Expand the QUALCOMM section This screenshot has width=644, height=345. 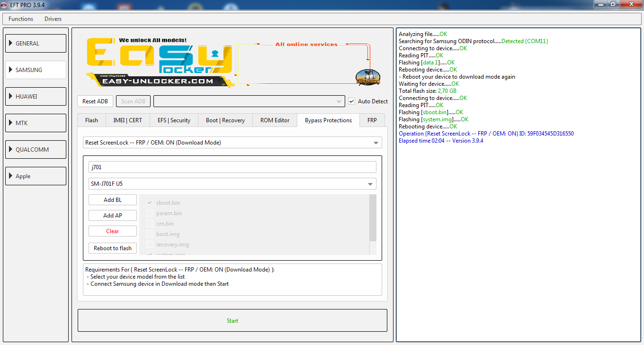point(36,149)
